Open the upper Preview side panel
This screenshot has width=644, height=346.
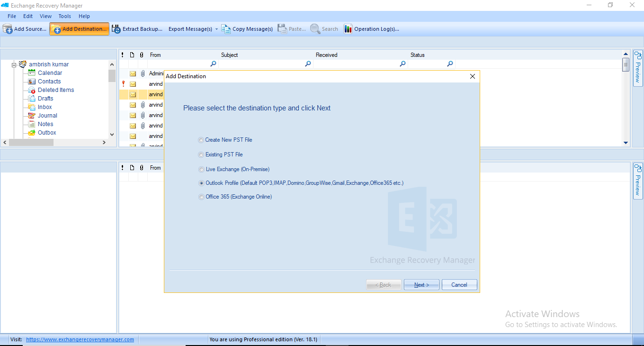(x=637, y=68)
